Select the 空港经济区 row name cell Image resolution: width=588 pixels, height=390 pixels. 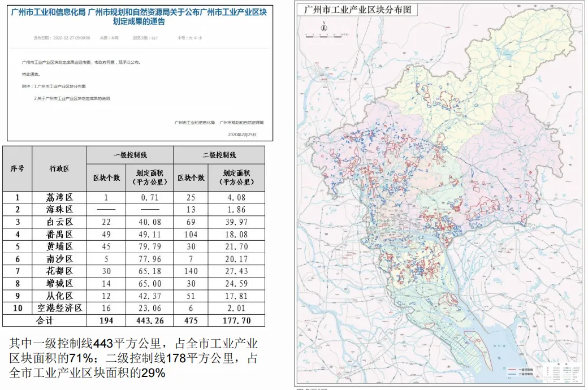(59, 308)
